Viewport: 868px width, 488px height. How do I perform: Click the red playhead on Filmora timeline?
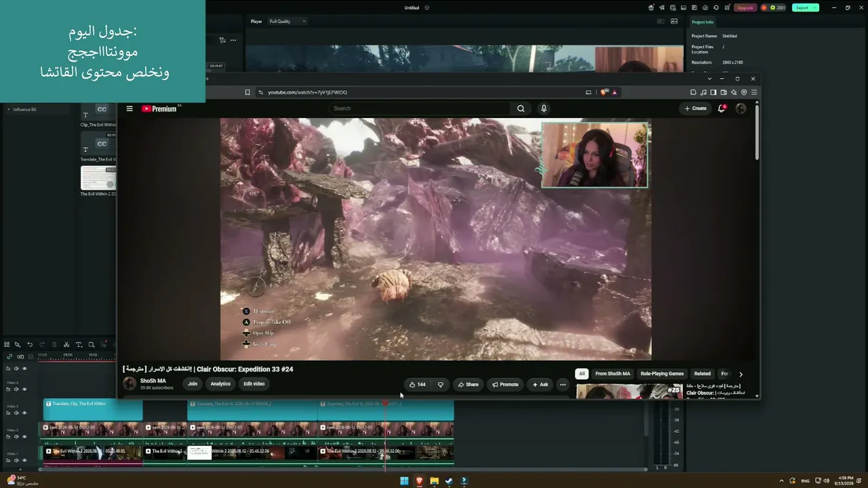click(x=385, y=404)
